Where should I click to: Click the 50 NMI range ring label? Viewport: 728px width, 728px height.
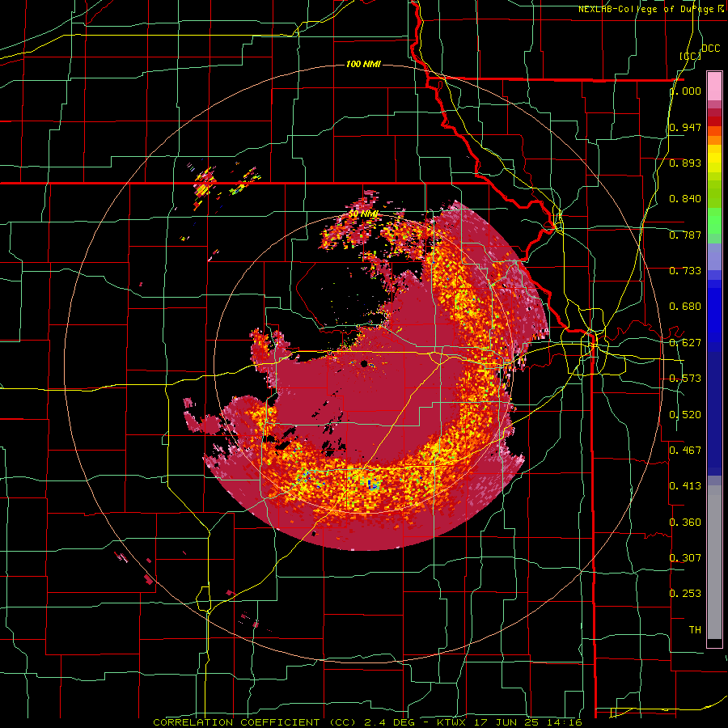click(364, 214)
